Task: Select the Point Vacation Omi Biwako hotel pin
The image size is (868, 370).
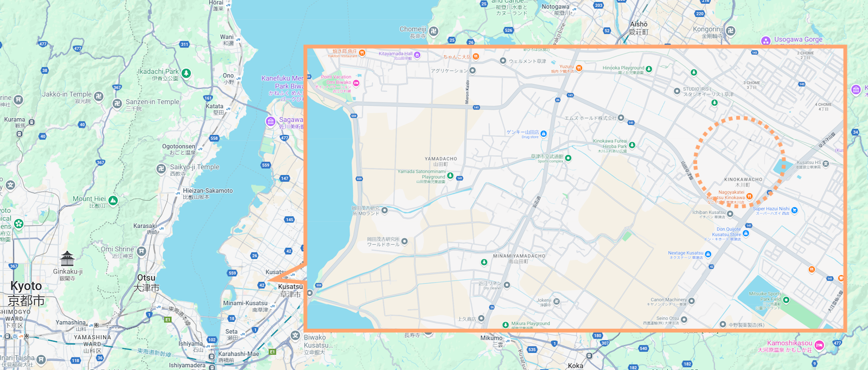Action: pos(356,83)
